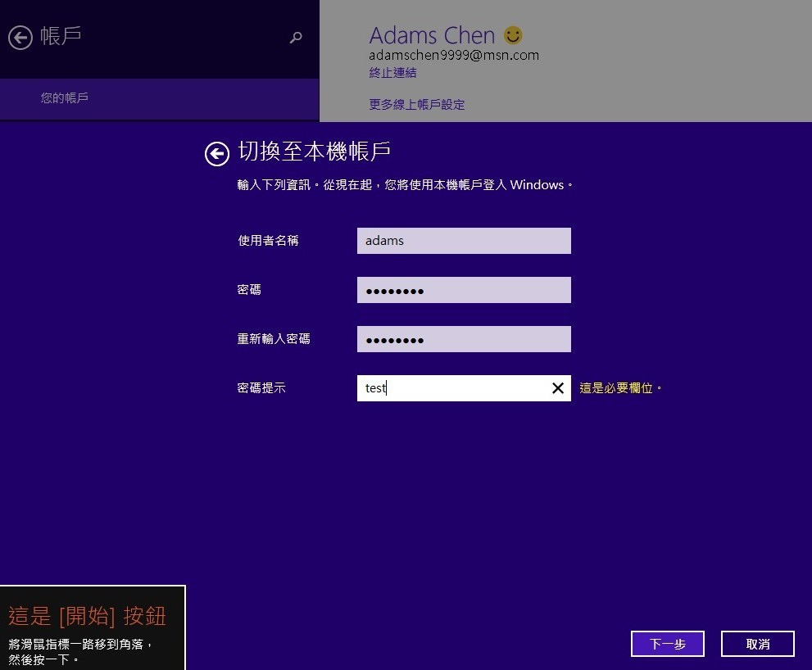Click the 下一步 button
812x670 pixels.
668,644
